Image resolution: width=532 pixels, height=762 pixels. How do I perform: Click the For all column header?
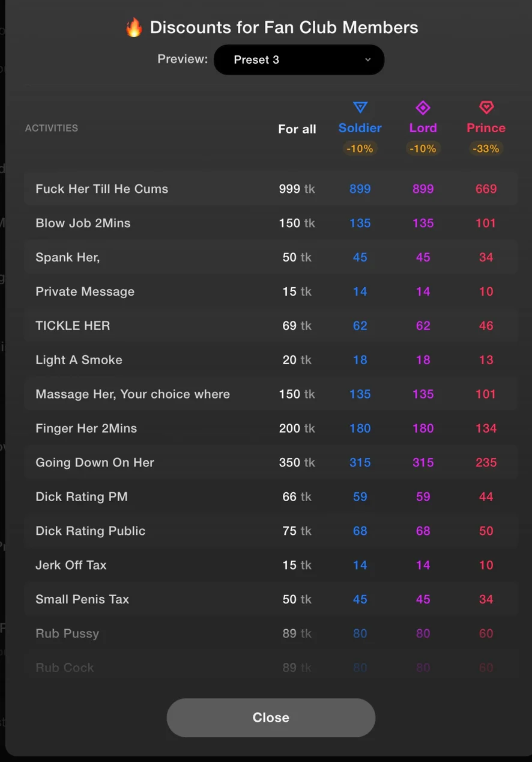tap(297, 129)
